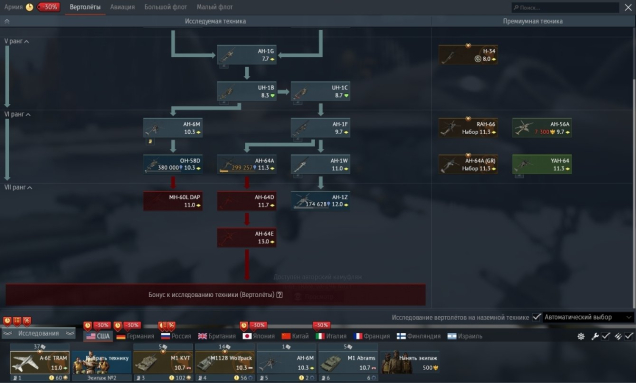Toggle the wrench auto-repair checkbox
The image size is (636, 383).
coord(605,336)
